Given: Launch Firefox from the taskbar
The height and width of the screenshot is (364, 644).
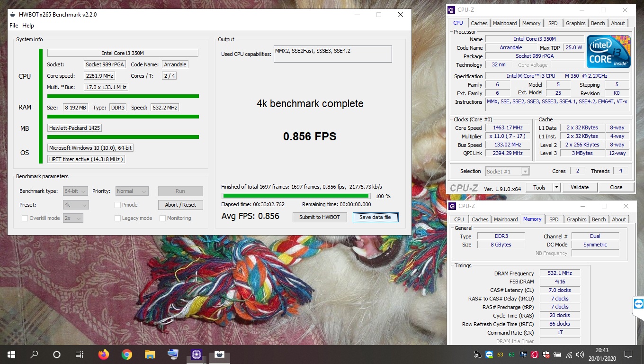Looking at the screenshot, I should pos(103,354).
